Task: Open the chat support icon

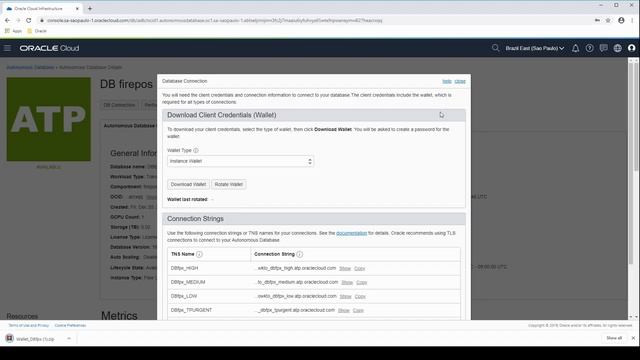Action: 603,48
